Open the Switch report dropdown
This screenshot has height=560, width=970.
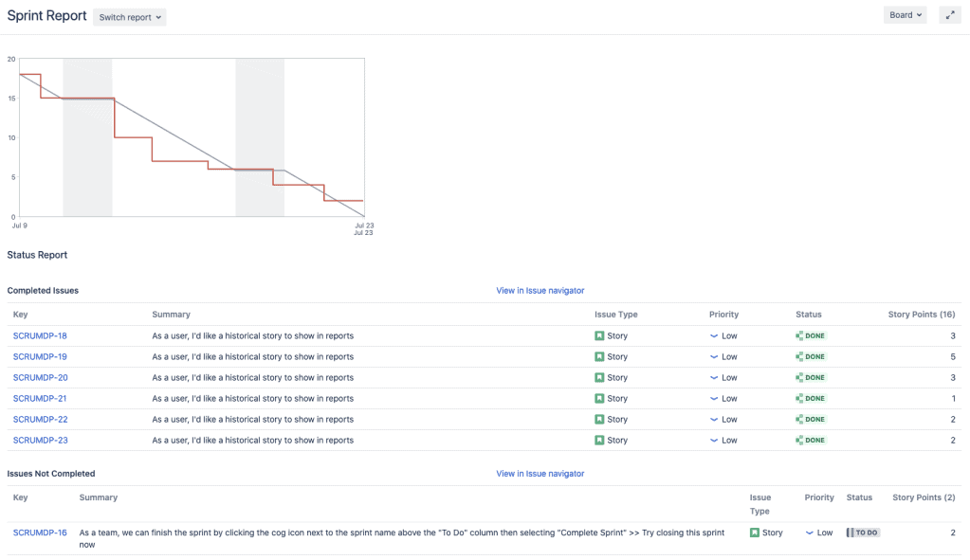click(x=130, y=17)
